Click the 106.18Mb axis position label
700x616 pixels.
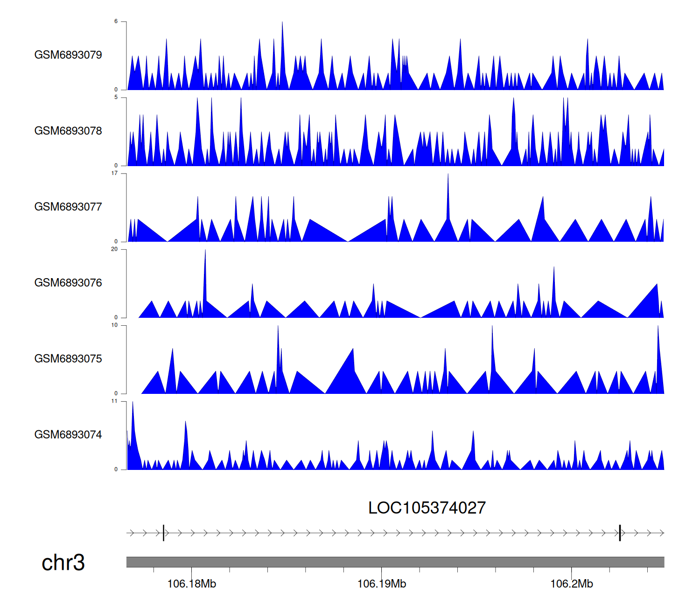(x=191, y=584)
